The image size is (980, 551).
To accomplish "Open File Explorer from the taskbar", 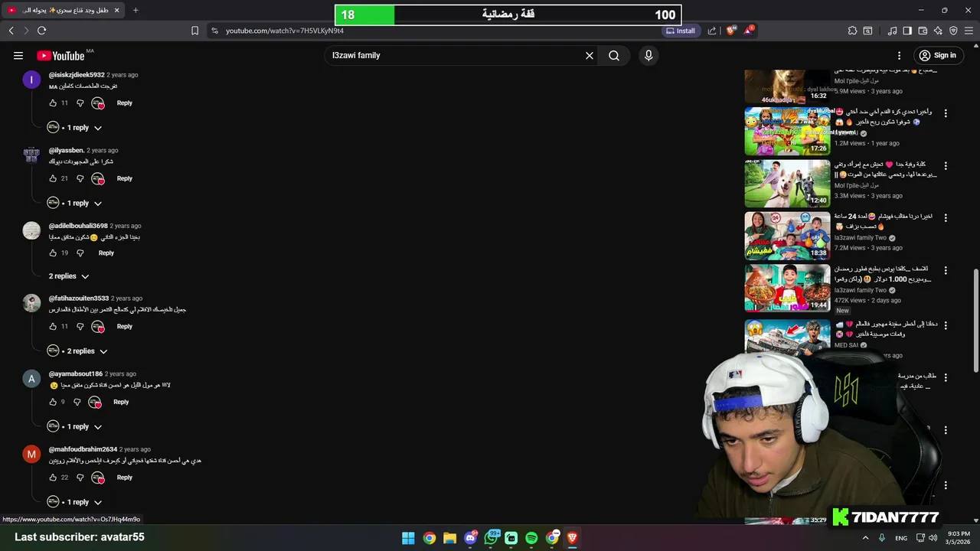I will click(x=449, y=538).
